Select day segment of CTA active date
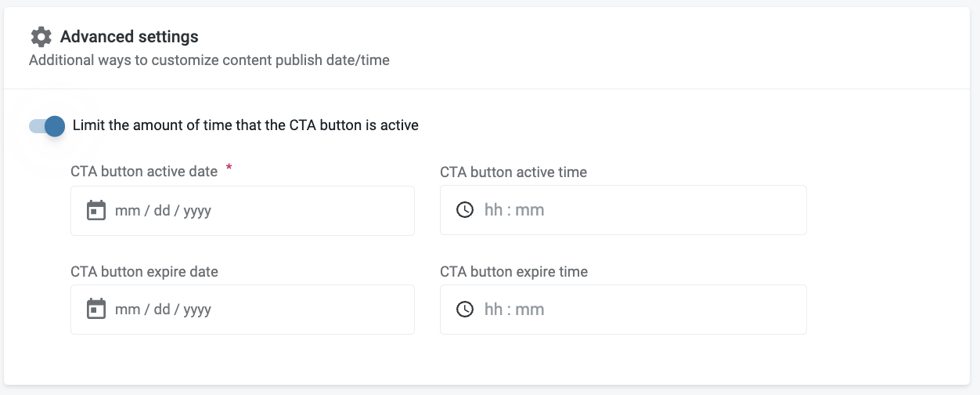980x395 pixels. [x=162, y=211]
